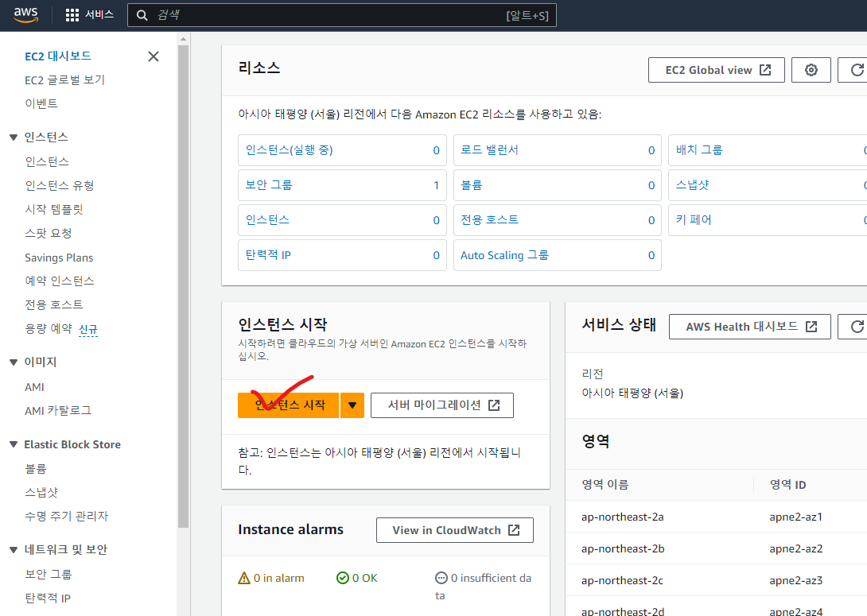The height and width of the screenshot is (616, 867).
Task: Open launch instance dropdown arrow
Action: click(352, 405)
